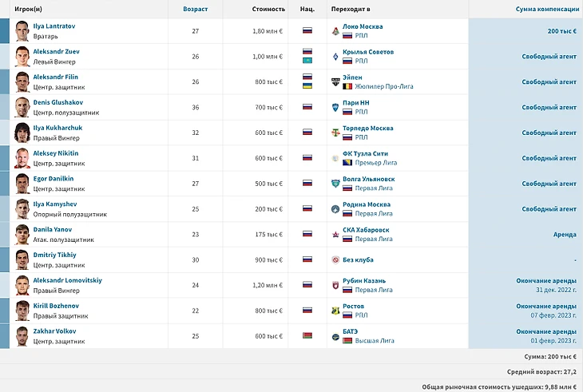This screenshot has height=392, width=583.
Task: Click Aleksandr Filin's Ukraine nationality flag
Action: [307, 86]
